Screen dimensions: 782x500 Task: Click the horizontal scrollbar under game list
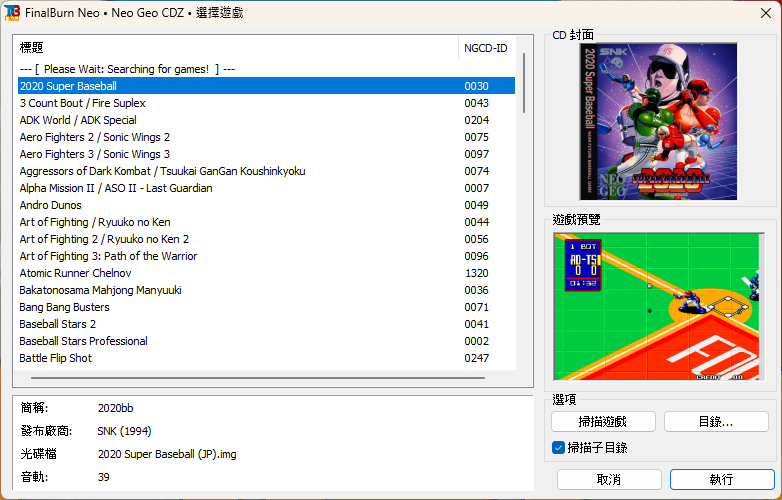[x=258, y=378]
